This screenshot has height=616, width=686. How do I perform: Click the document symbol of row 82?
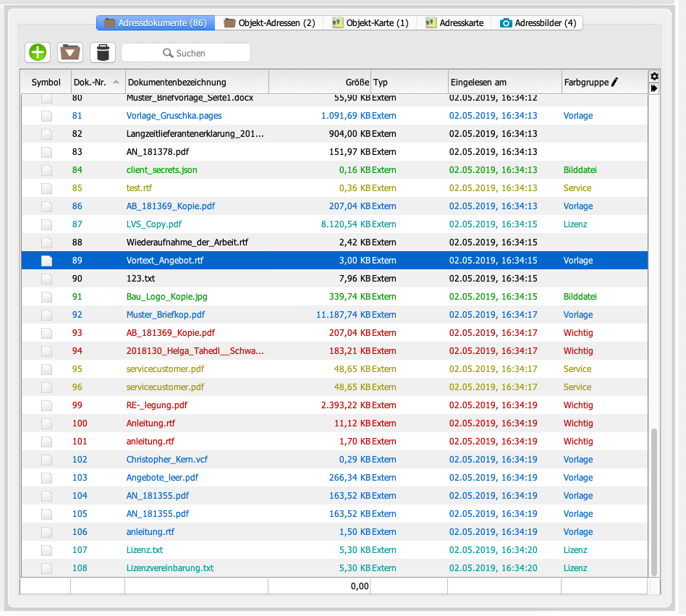[x=46, y=134]
